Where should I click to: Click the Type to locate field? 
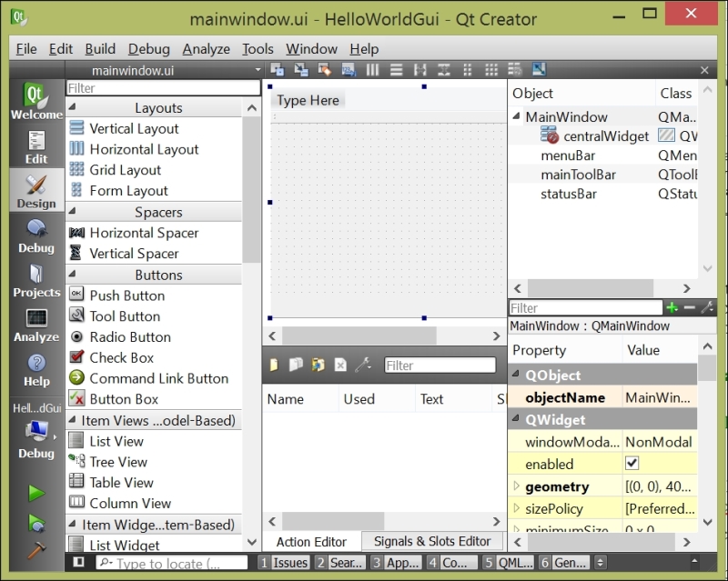172,563
